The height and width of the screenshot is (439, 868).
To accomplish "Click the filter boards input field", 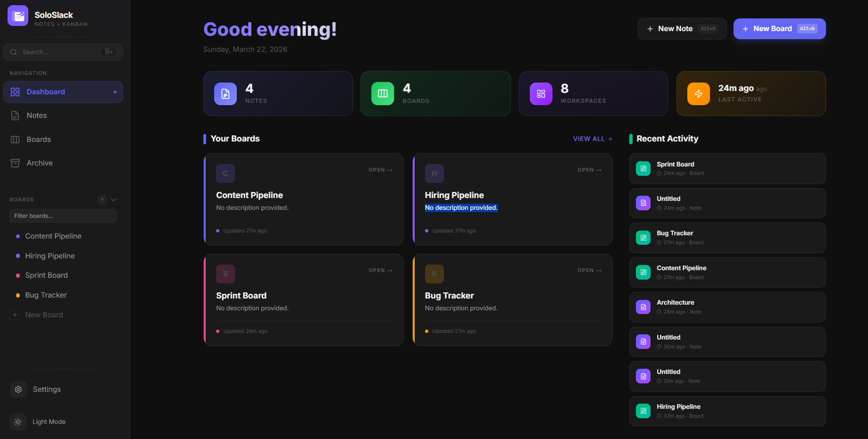I will pyautogui.click(x=63, y=215).
